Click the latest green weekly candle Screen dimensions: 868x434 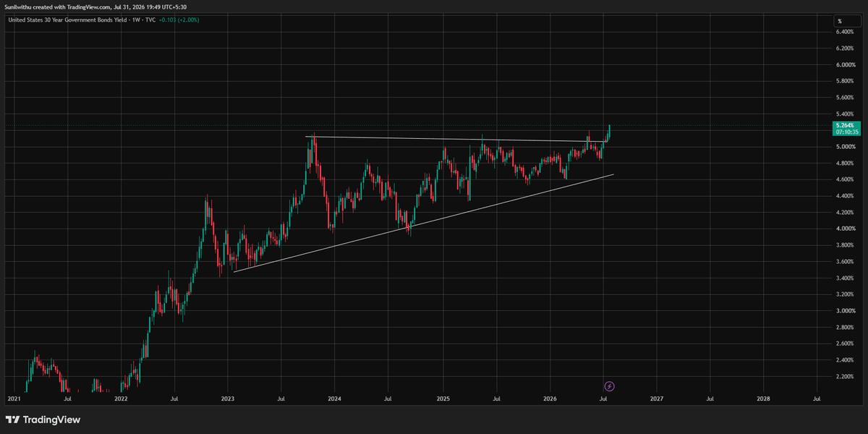coord(610,131)
